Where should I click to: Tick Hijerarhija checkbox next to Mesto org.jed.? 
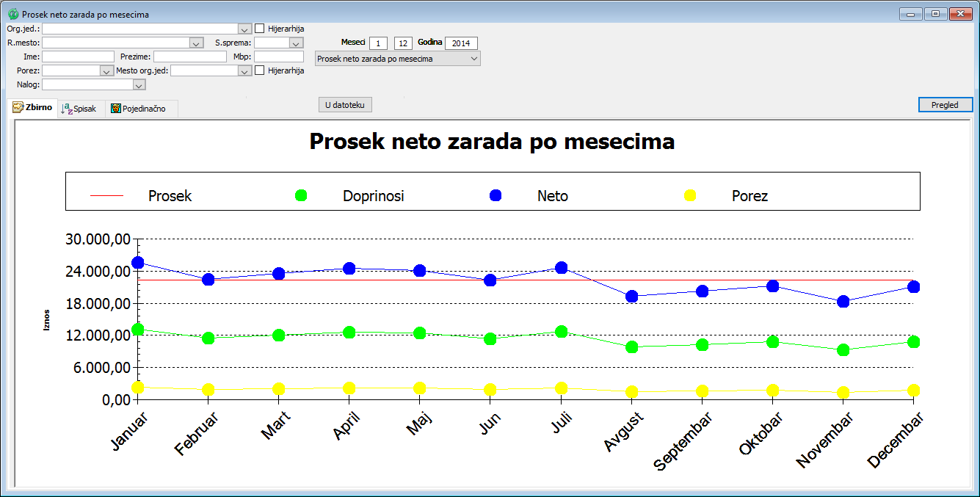[260, 70]
